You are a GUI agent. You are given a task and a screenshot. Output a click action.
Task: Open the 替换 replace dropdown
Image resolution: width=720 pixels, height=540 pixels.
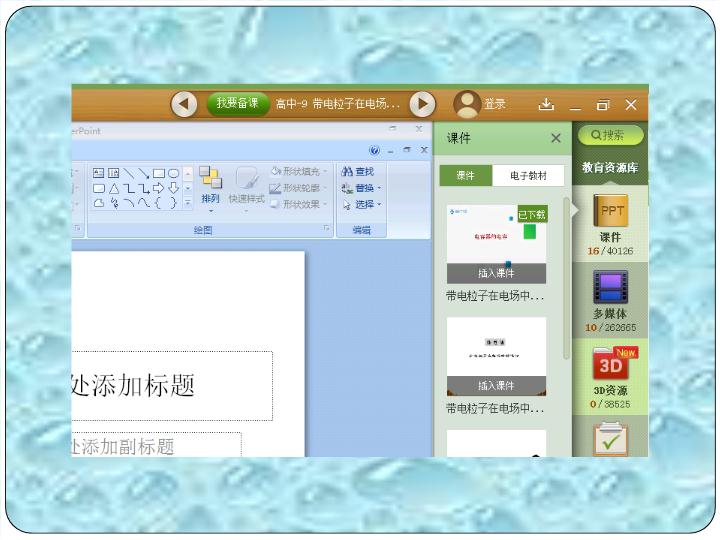[x=361, y=188]
